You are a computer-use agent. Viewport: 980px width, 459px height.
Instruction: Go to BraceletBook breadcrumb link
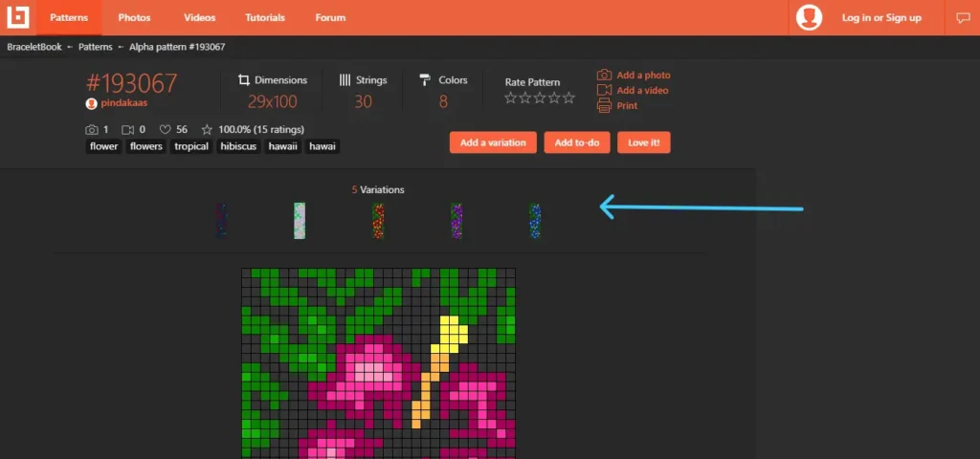[x=34, y=47]
